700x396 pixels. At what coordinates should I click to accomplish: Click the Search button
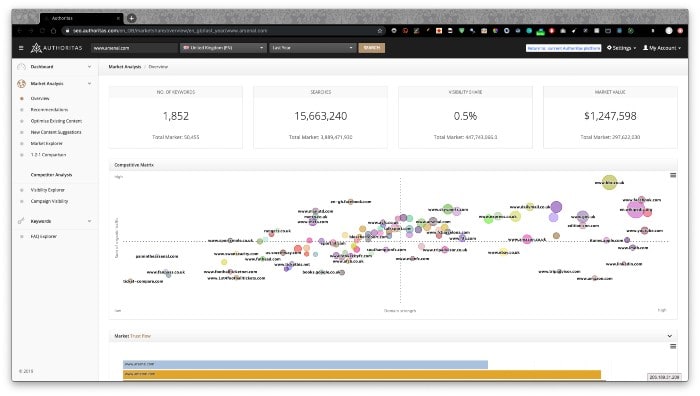coord(371,48)
